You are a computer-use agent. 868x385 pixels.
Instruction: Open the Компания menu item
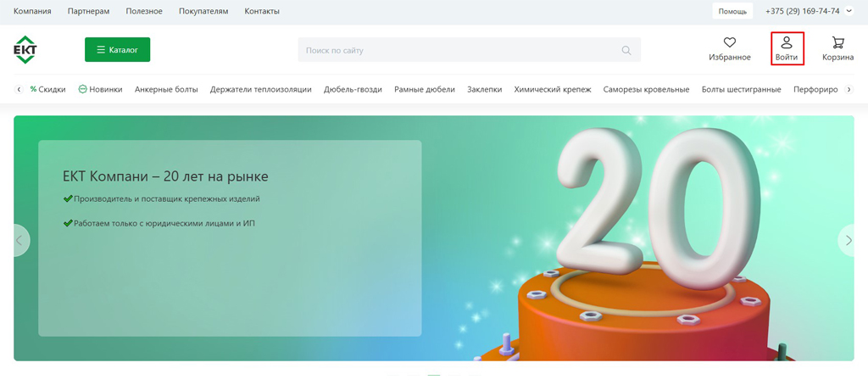[x=32, y=12]
